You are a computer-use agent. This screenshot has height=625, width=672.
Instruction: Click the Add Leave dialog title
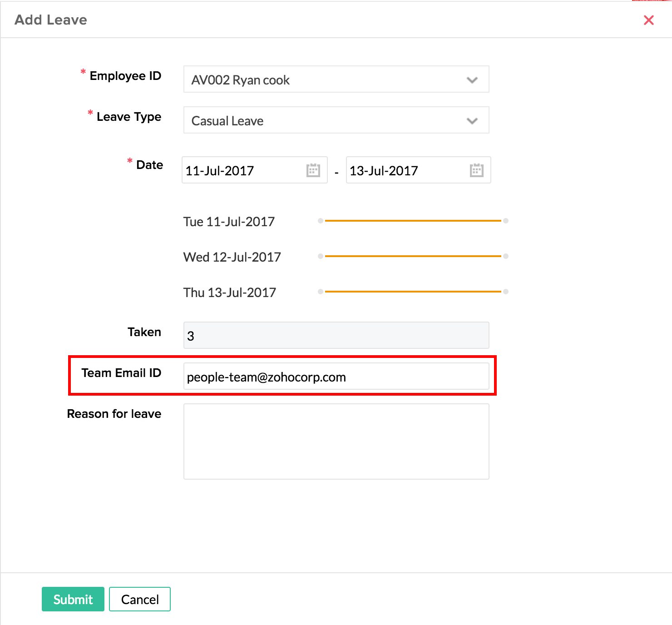[x=51, y=20]
